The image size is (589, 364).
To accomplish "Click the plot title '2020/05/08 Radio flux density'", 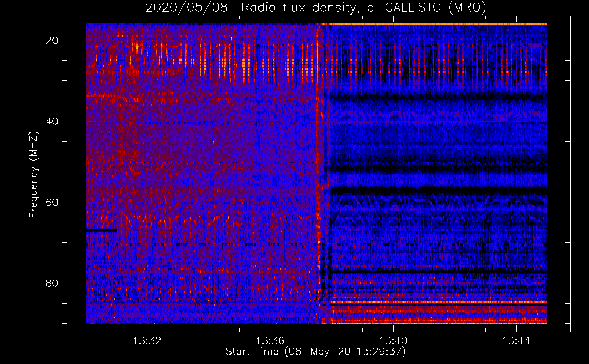I will 316,8.
